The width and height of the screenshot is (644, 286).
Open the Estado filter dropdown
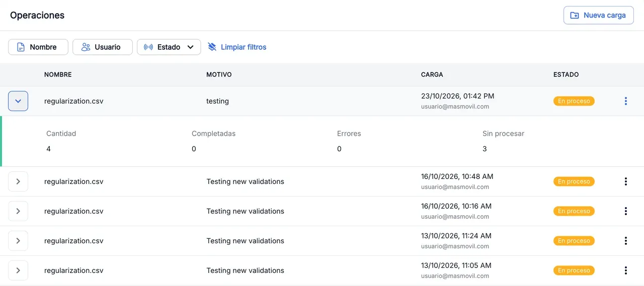[169, 47]
